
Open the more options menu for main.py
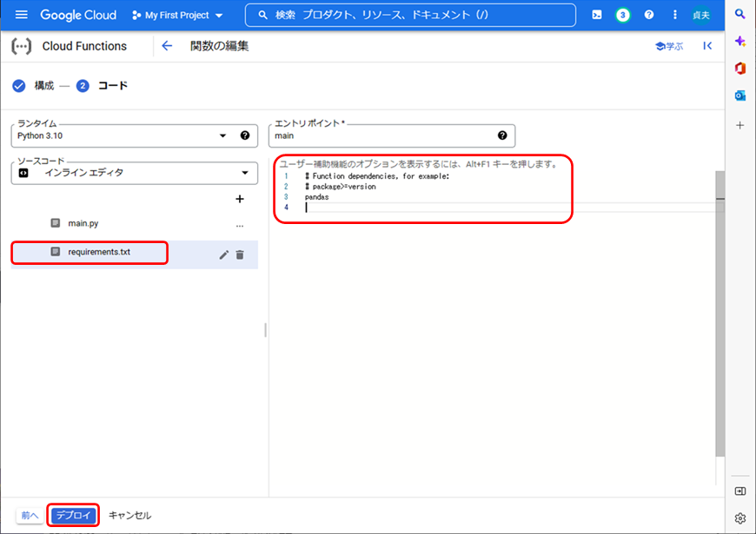pos(240,224)
